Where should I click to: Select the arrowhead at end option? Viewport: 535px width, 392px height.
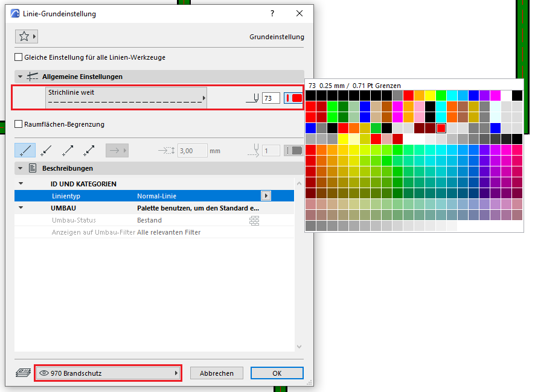67,151
